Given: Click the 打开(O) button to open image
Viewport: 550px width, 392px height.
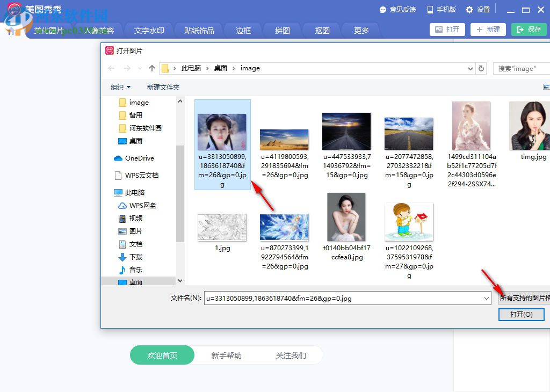Looking at the screenshot, I should [x=521, y=315].
